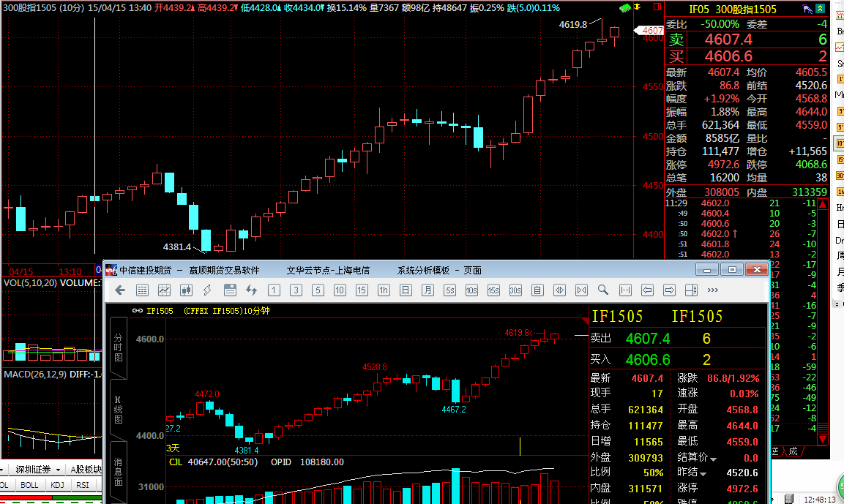Click the green chip icon above chart
This screenshot has width=844, height=504.
coord(624,7)
